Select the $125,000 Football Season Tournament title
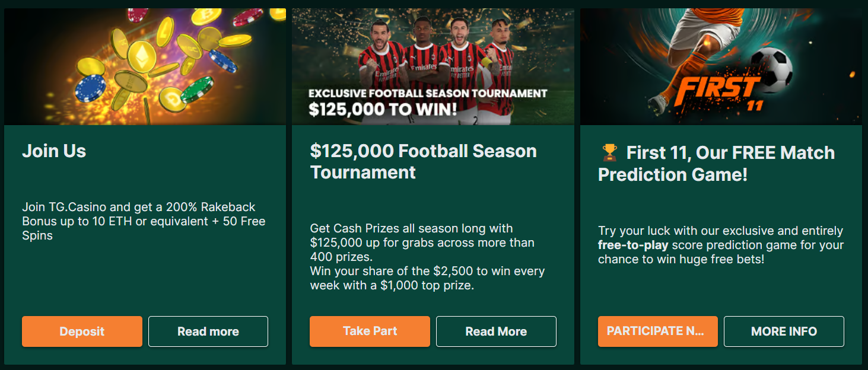The height and width of the screenshot is (370, 868). [x=423, y=161]
